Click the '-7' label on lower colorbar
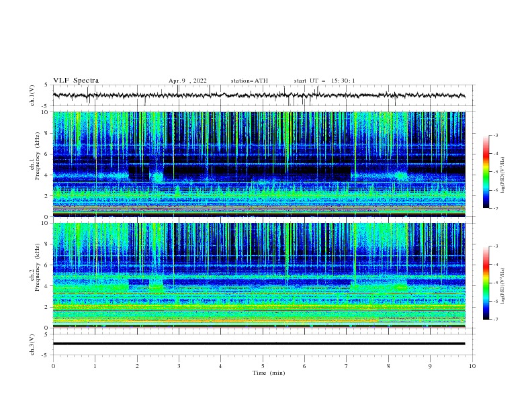 coord(495,320)
